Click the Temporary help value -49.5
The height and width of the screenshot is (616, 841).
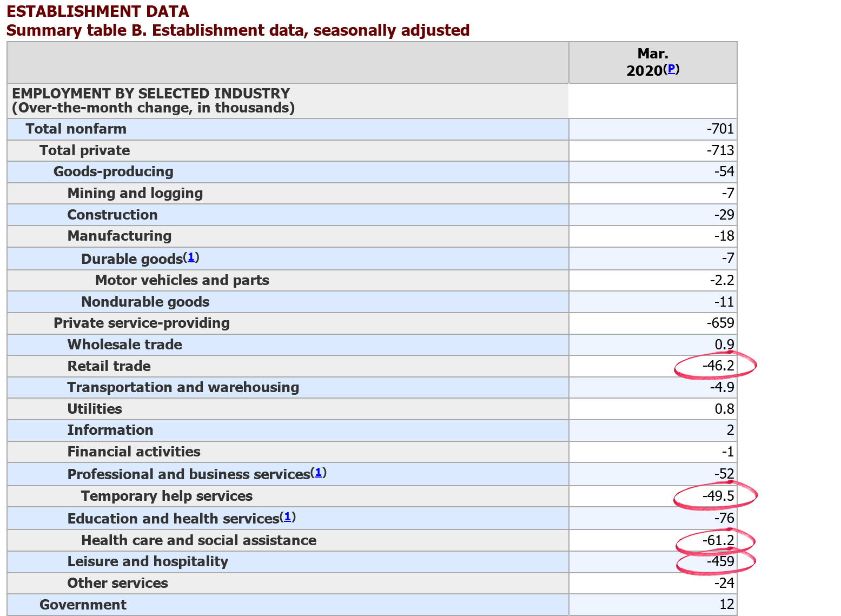[x=718, y=496]
